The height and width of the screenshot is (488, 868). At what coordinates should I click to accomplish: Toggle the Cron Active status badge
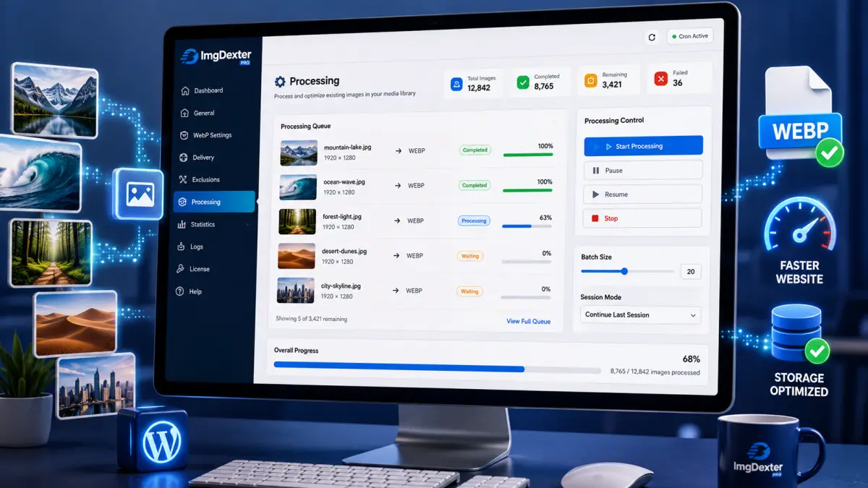click(x=690, y=36)
